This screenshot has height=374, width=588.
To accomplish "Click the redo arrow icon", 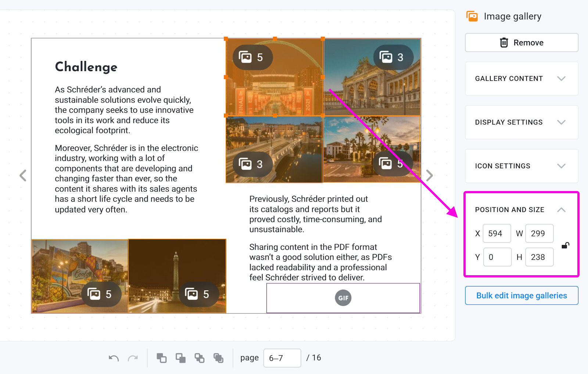I will coord(133,358).
